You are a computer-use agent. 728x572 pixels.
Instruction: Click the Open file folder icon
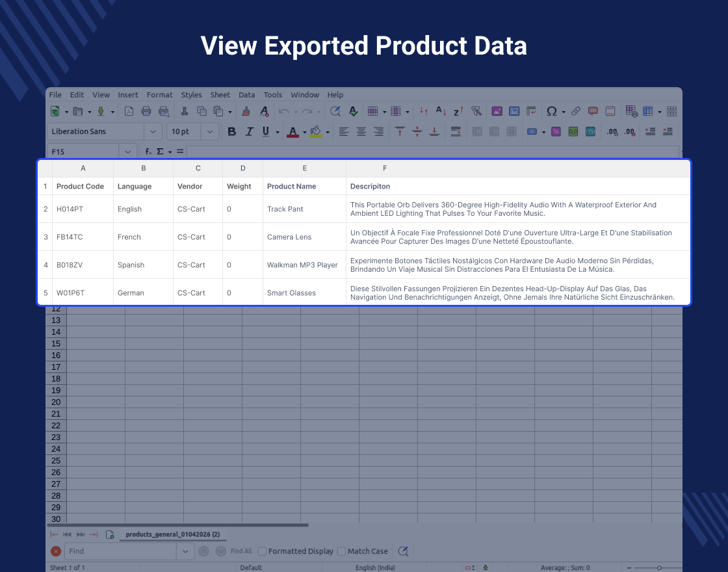coord(78,111)
